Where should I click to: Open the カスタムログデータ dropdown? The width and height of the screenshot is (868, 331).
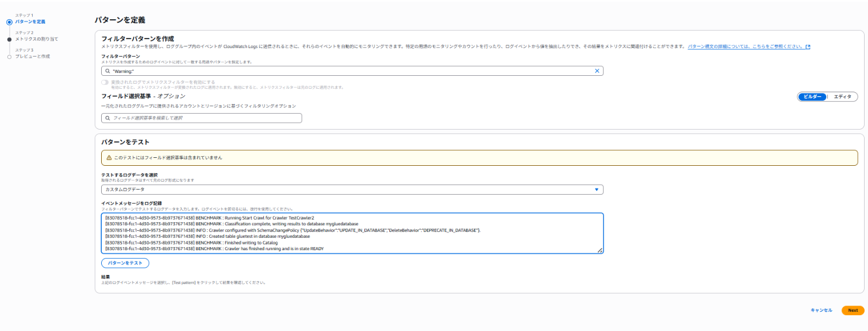[352, 190]
